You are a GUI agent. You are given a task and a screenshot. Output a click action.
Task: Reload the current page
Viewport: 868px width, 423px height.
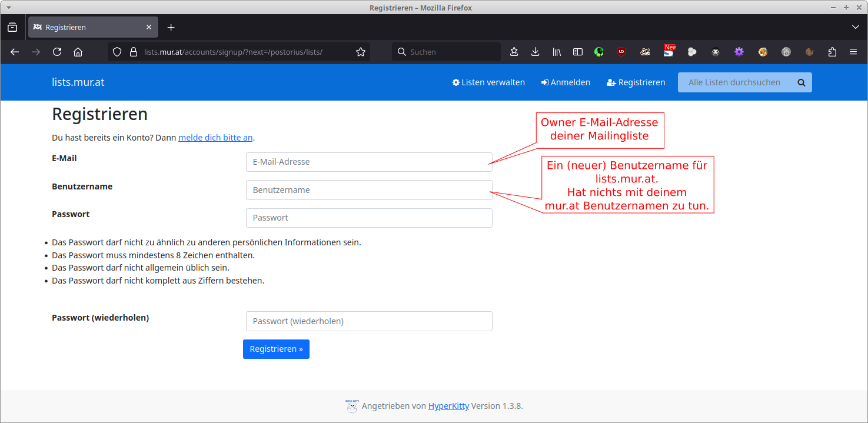pos(57,52)
